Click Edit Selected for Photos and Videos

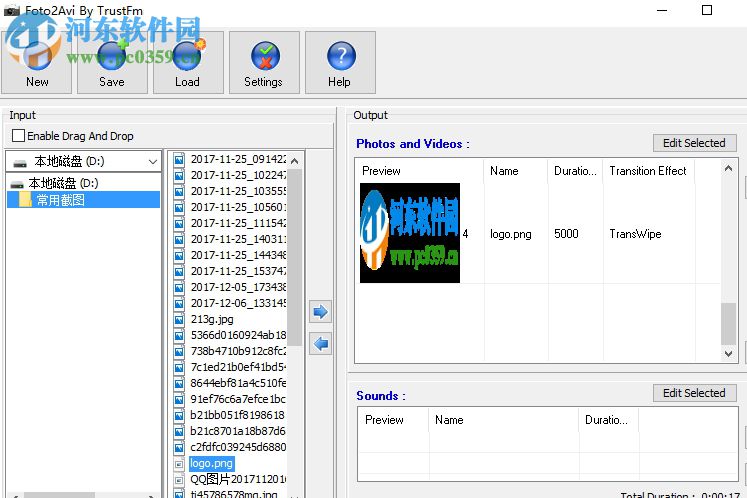tap(694, 143)
